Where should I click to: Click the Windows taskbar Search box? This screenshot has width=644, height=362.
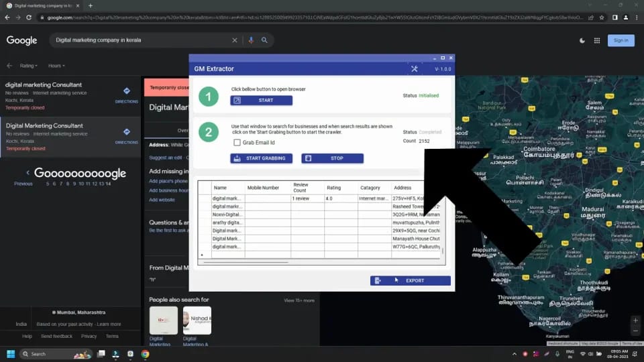tap(56, 354)
